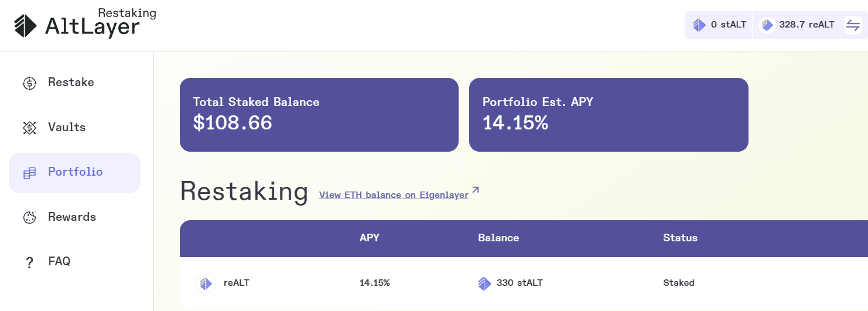The height and width of the screenshot is (311, 868).
Task: Click the swap arrows icon in header
Action: coord(853,25)
